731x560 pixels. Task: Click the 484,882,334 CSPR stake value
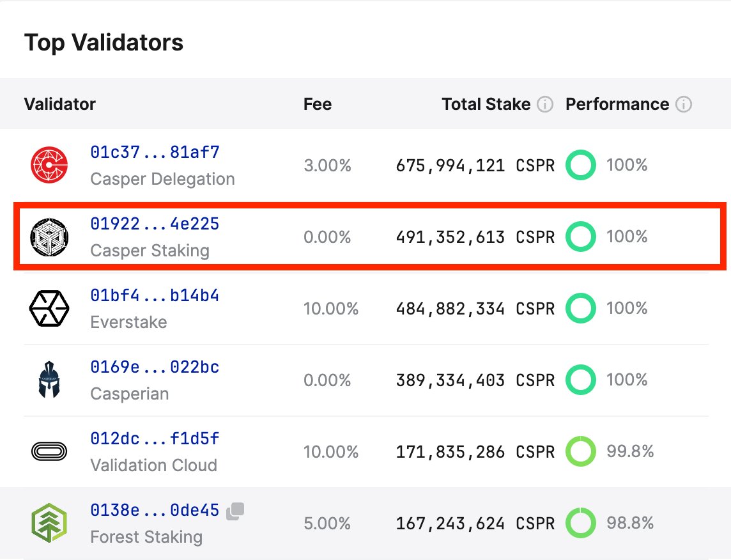[x=475, y=309]
